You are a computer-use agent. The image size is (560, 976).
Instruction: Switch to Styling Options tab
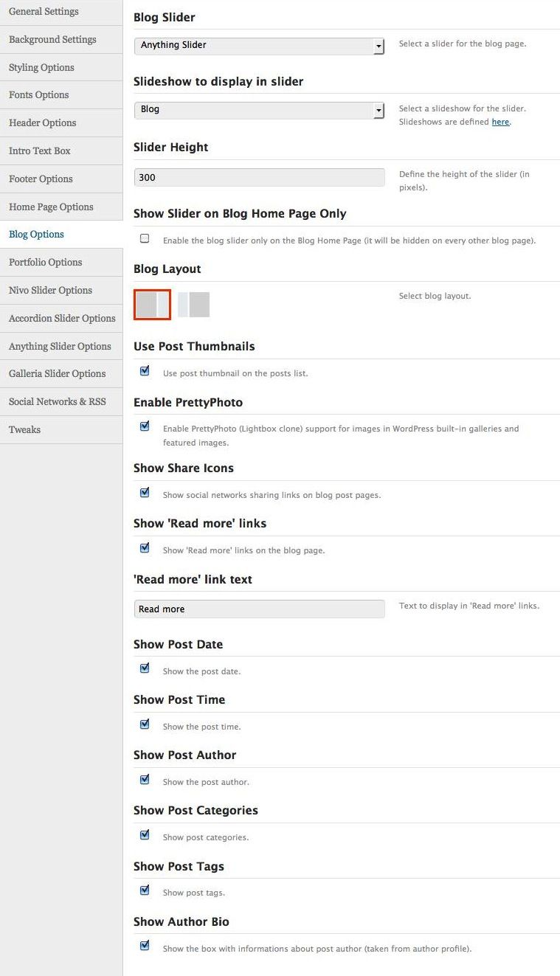click(x=41, y=67)
